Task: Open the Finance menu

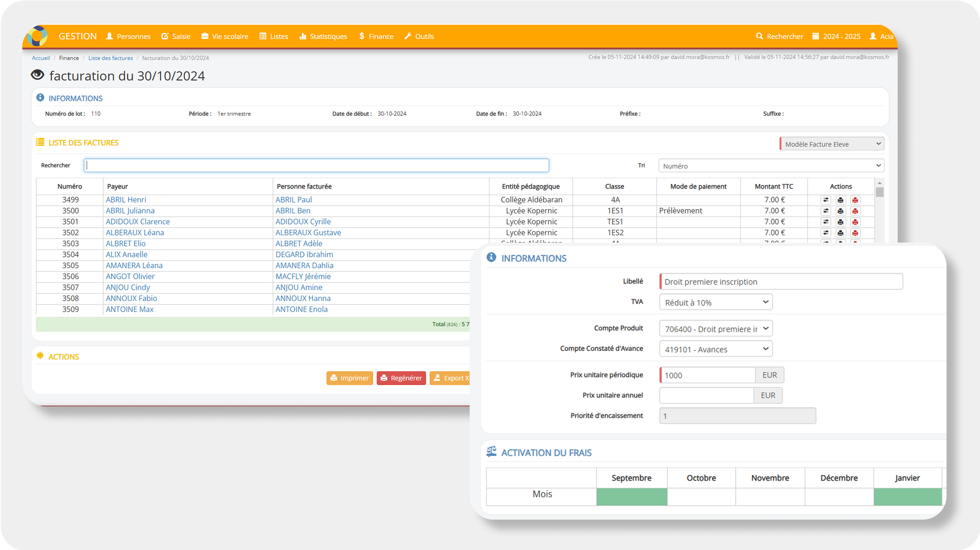Action: pyautogui.click(x=376, y=36)
